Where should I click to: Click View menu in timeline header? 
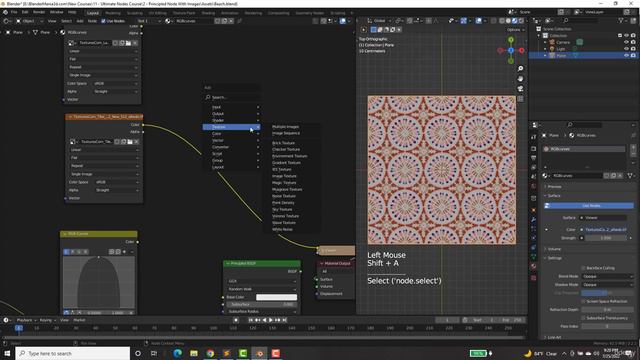point(64,320)
